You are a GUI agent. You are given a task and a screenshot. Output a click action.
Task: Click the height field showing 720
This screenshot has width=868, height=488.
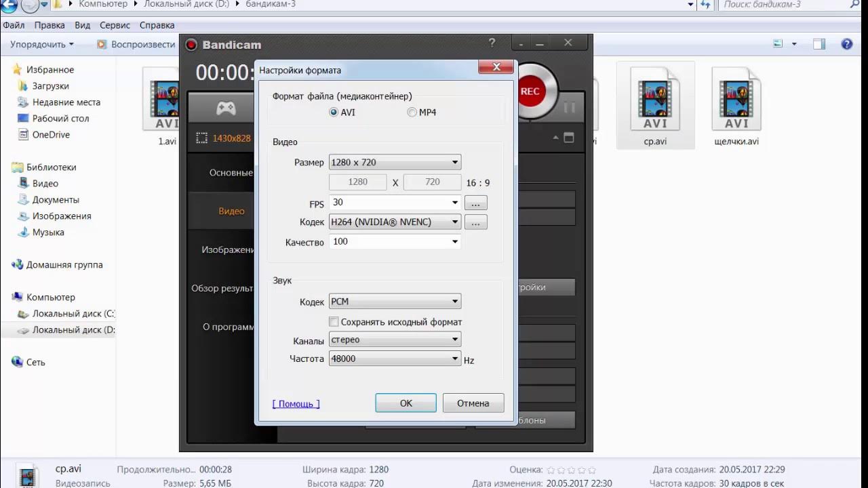(x=433, y=182)
